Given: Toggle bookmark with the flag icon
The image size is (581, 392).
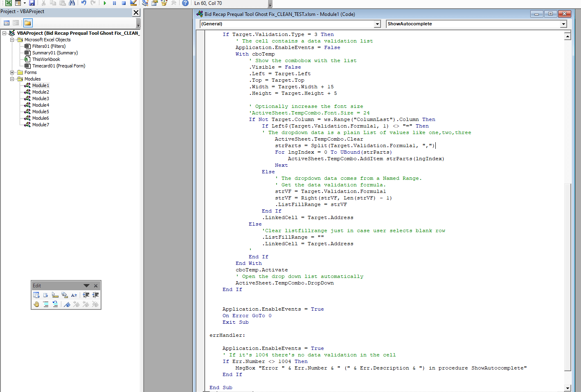Looking at the screenshot, I should (67, 304).
